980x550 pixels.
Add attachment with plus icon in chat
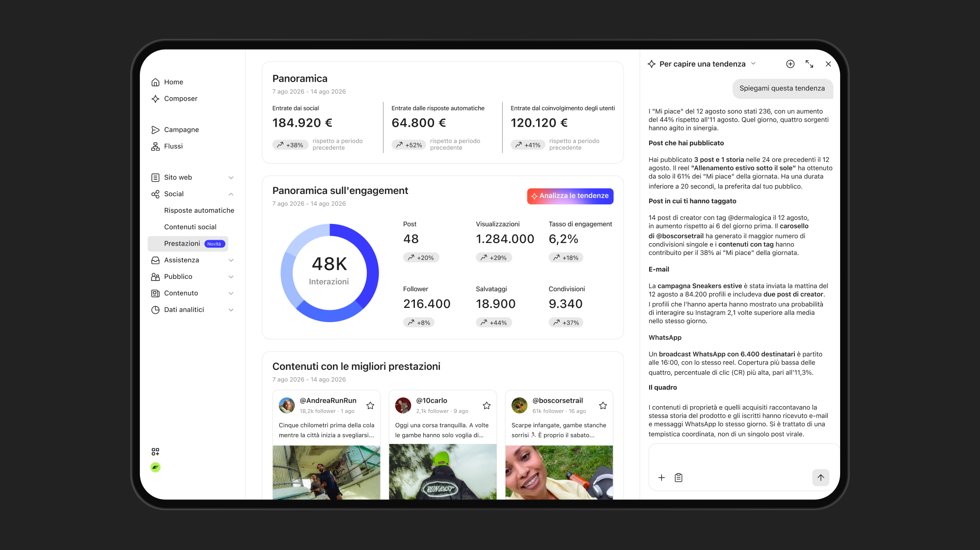tap(661, 478)
